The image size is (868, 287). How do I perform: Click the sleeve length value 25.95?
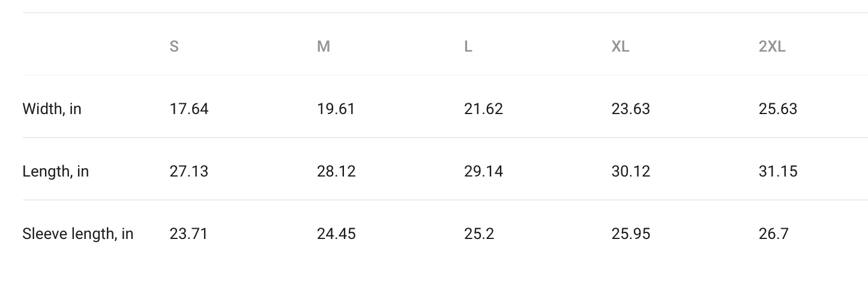tap(631, 234)
